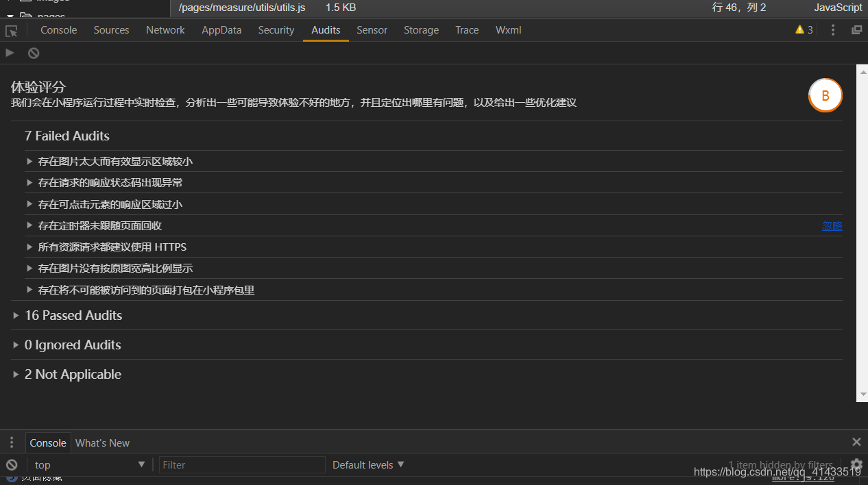Expand the audit 存在图片太大而有效显示区域较小
The width and height of the screenshot is (868, 485).
click(x=433, y=161)
